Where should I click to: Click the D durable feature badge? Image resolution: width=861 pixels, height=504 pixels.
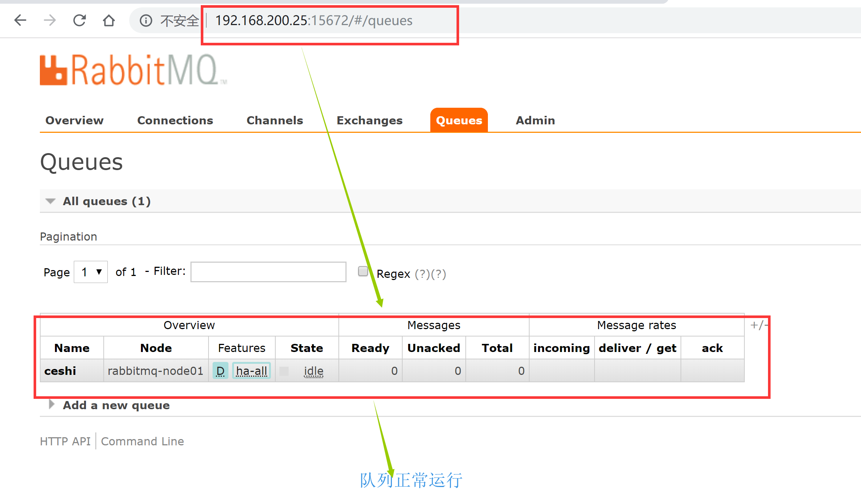(x=220, y=371)
